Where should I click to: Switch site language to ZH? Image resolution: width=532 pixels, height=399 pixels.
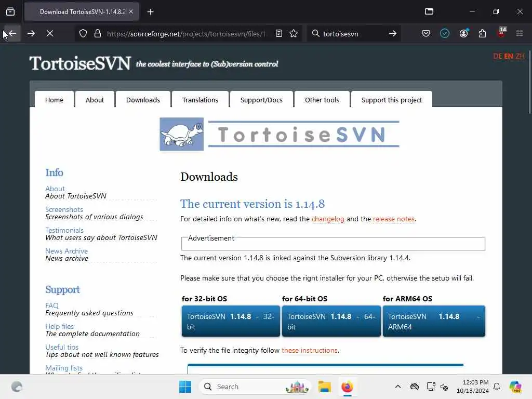click(520, 56)
